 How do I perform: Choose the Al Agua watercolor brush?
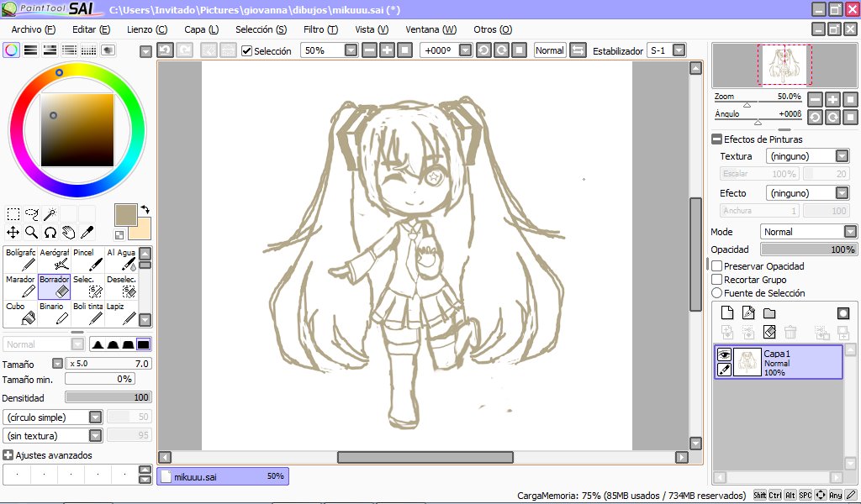coord(121,260)
